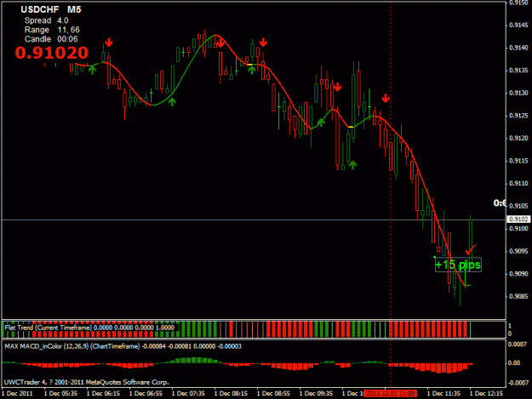Click the 0.0007 MACD scale label

517,345
